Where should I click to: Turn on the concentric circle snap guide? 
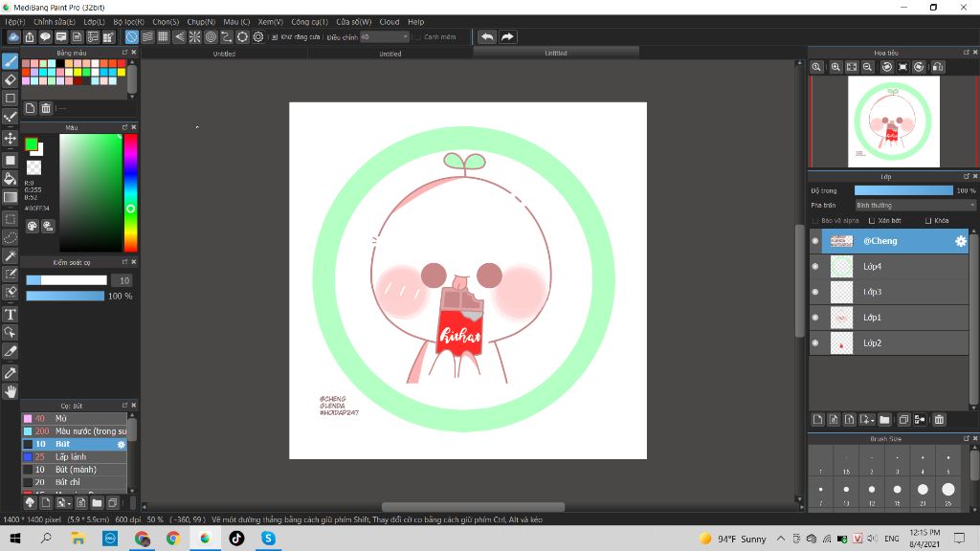(211, 37)
